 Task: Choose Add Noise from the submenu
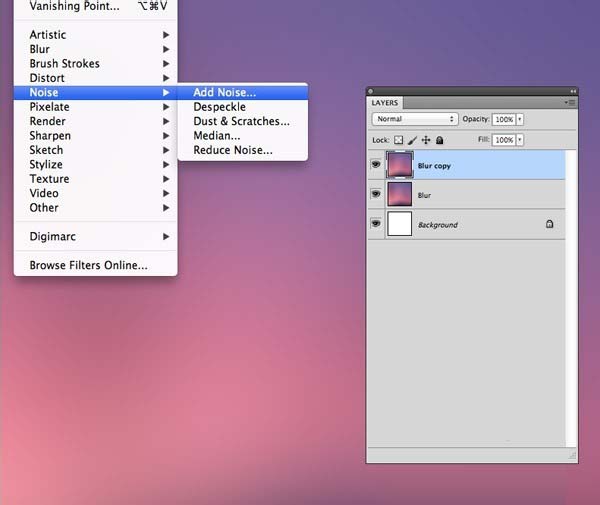[243, 93]
